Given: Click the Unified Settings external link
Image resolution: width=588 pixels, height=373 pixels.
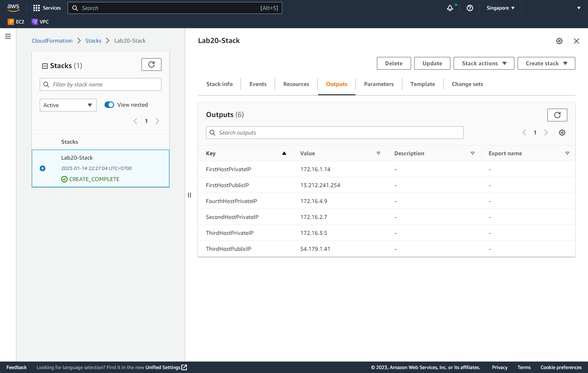Looking at the screenshot, I should point(166,367).
